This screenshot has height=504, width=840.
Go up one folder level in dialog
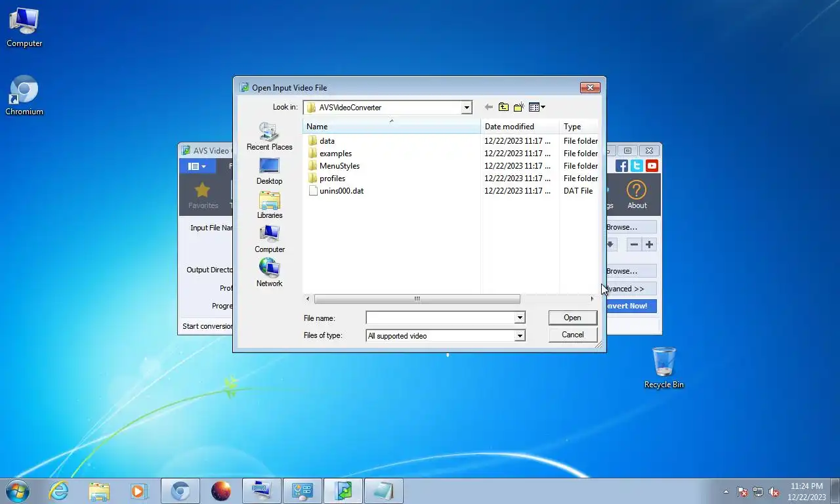point(503,107)
